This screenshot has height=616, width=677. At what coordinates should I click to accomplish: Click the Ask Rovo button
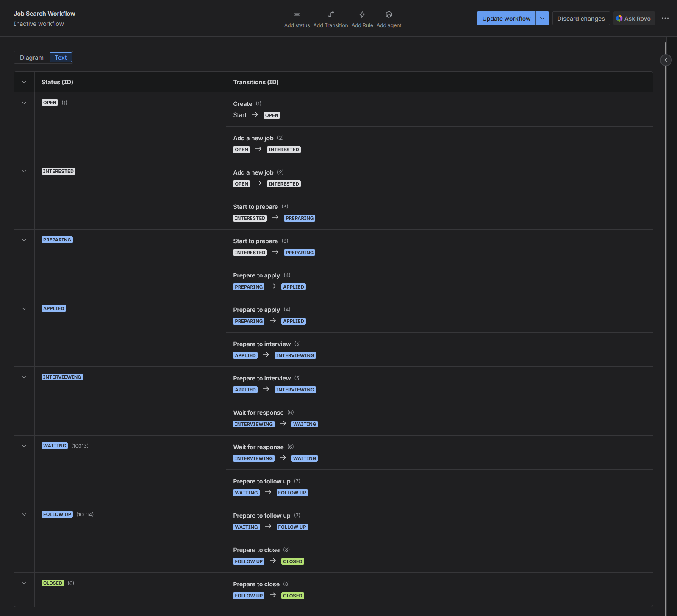coord(634,18)
